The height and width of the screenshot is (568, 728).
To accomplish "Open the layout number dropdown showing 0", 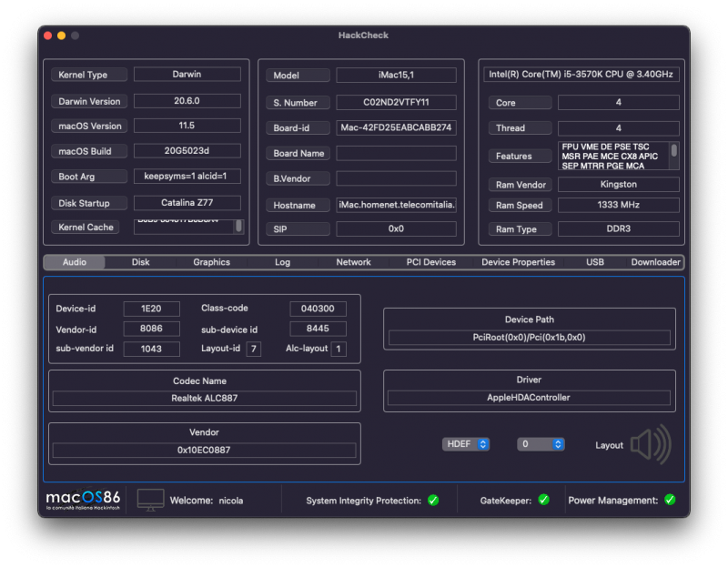I will pyautogui.click(x=541, y=444).
